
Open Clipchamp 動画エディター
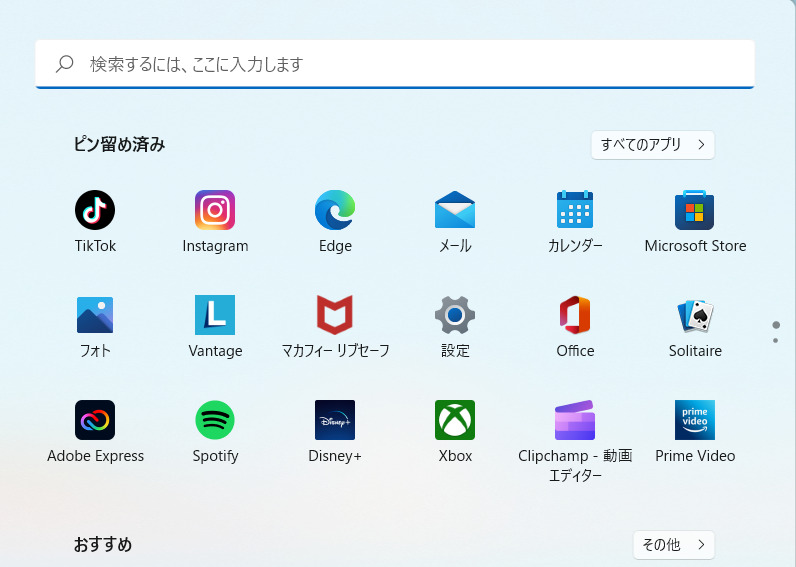point(575,420)
